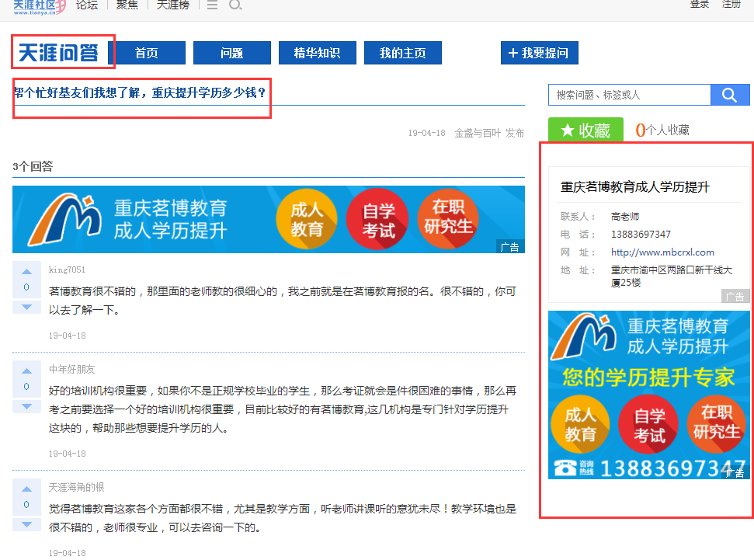Go to 首页 tab
The height and width of the screenshot is (560, 754).
pyautogui.click(x=147, y=53)
